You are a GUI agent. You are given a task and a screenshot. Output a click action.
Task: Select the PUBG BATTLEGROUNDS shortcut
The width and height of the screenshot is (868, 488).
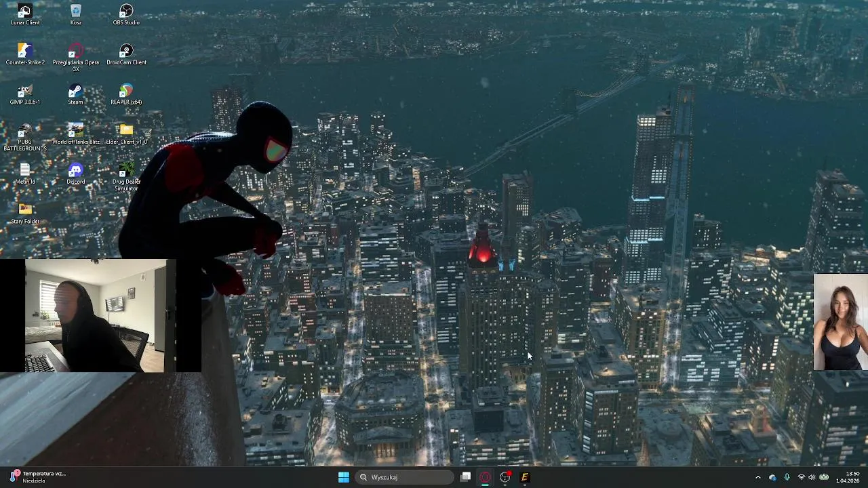pos(25,138)
